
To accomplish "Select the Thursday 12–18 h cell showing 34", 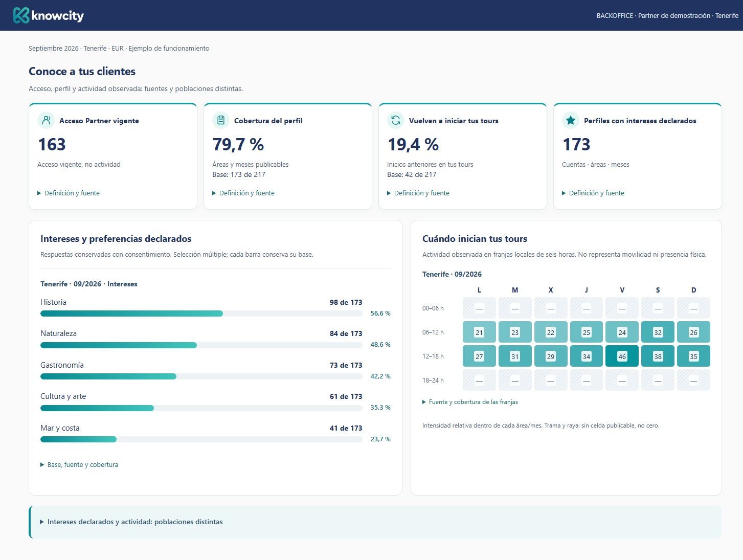I will click(587, 356).
